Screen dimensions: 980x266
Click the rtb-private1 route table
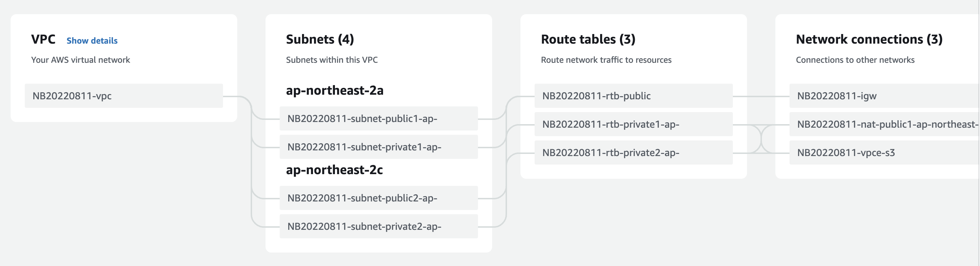[x=633, y=124]
